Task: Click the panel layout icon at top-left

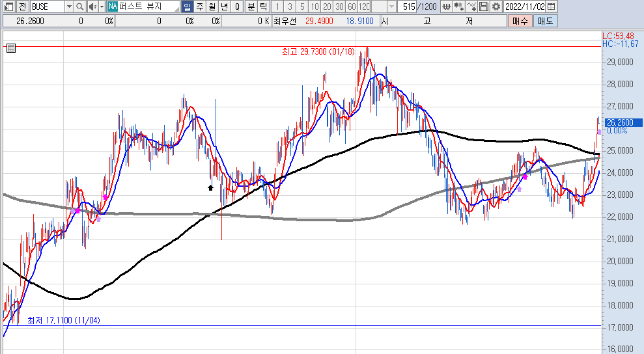Action: click(x=7, y=7)
